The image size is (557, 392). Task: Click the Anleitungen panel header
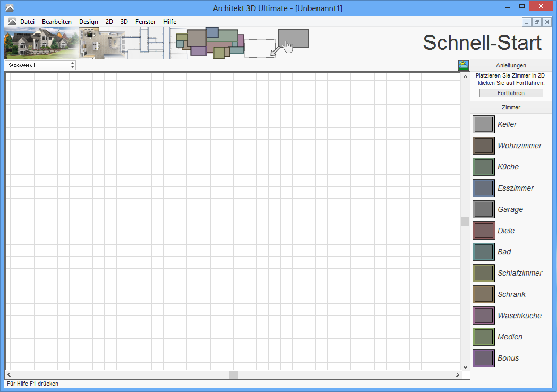tap(511, 65)
